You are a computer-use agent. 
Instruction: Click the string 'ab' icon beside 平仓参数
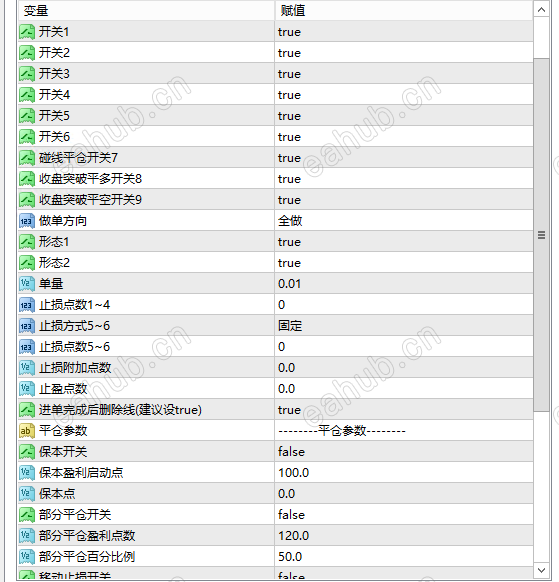[27, 431]
